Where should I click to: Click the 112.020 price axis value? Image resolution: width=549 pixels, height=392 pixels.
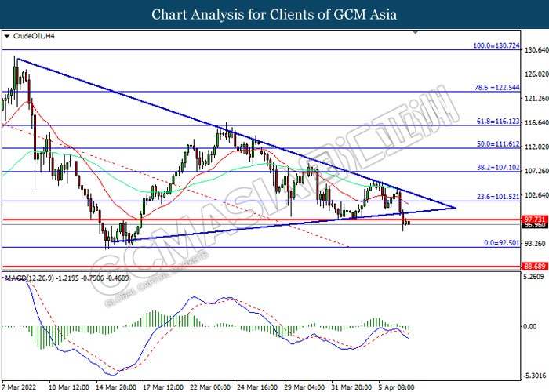[536, 147]
